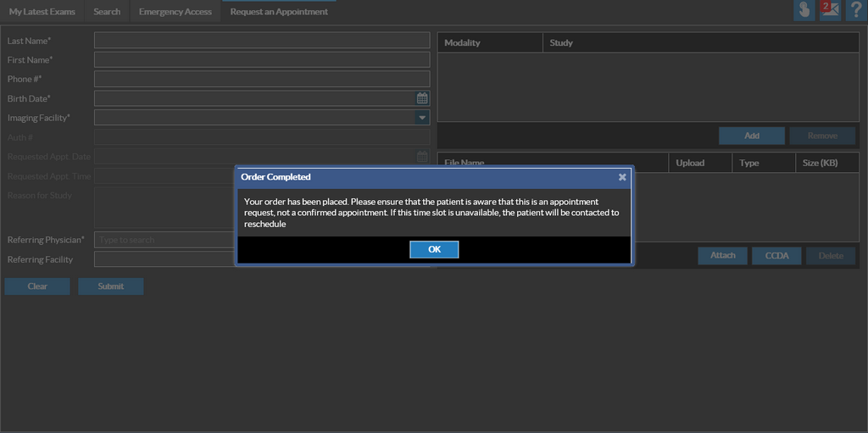Click the Phone # text field
This screenshot has height=433, width=868.
262,79
